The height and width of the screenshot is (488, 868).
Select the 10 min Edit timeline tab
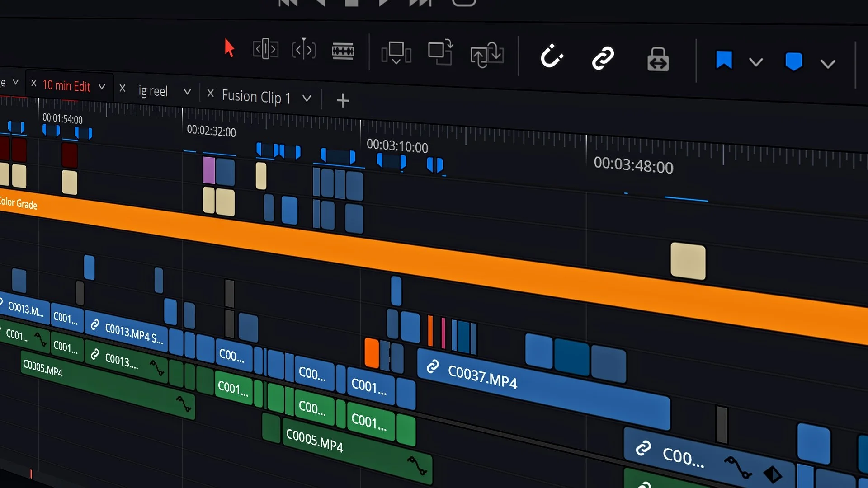(66, 86)
